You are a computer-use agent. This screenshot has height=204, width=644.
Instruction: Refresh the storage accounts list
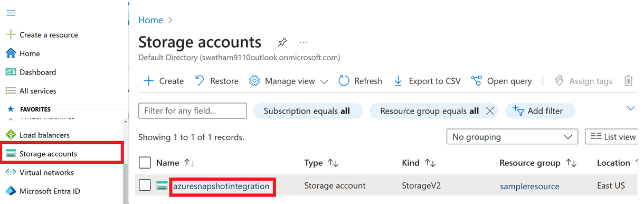pyautogui.click(x=360, y=81)
